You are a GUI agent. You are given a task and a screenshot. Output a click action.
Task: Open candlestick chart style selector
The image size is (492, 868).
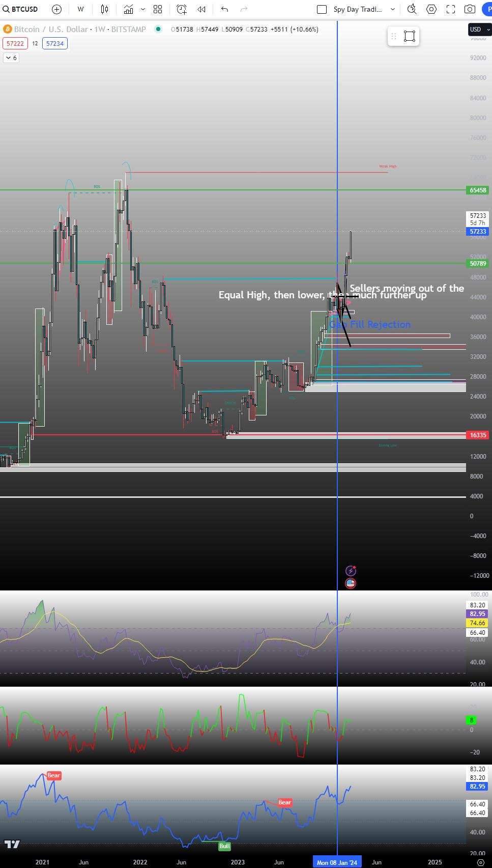tap(104, 9)
